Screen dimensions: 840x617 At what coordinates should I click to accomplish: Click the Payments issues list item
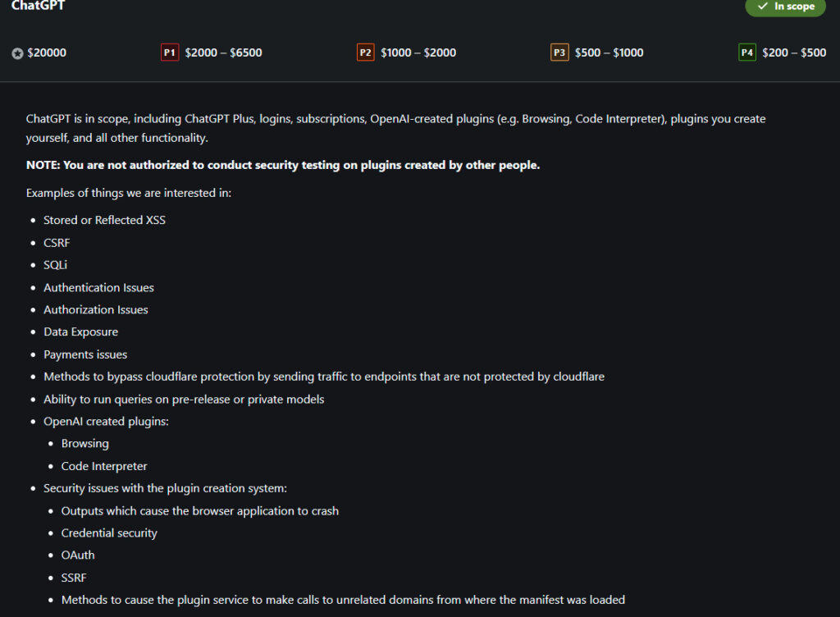point(85,354)
